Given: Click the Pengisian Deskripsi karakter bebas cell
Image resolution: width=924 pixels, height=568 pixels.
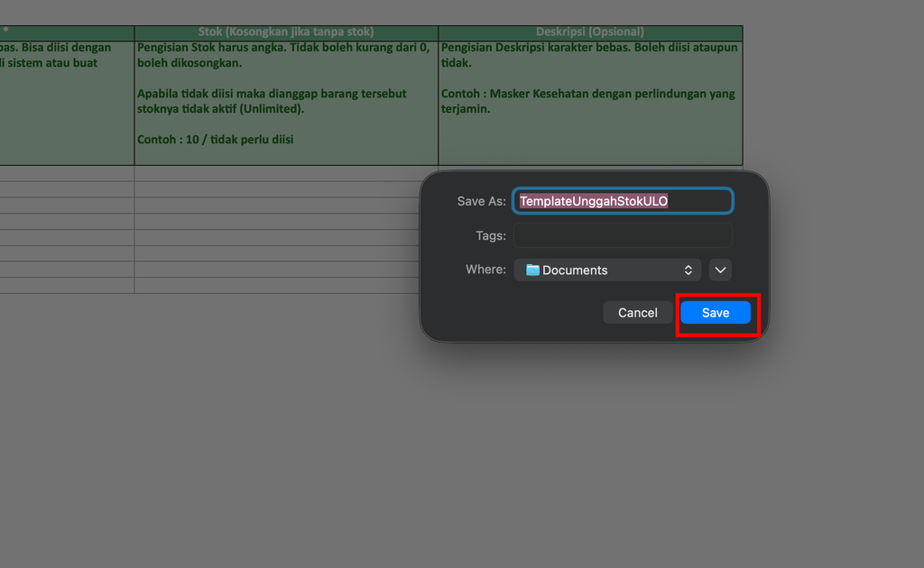Looking at the screenshot, I should pos(590,103).
